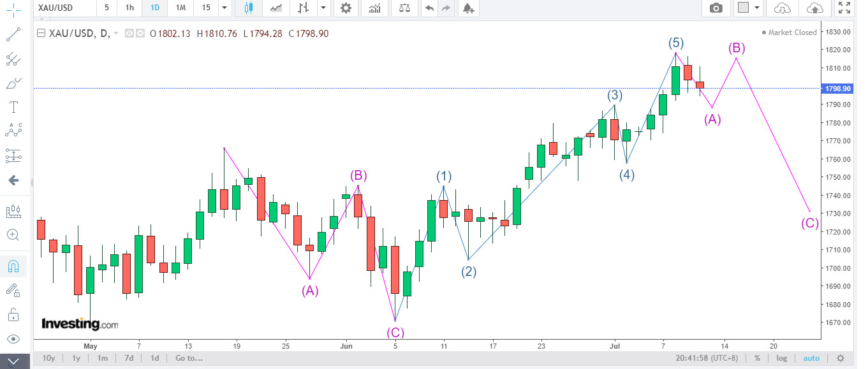Click the Investing.com logo link
This screenshot has width=868, height=369.
coord(80,324)
